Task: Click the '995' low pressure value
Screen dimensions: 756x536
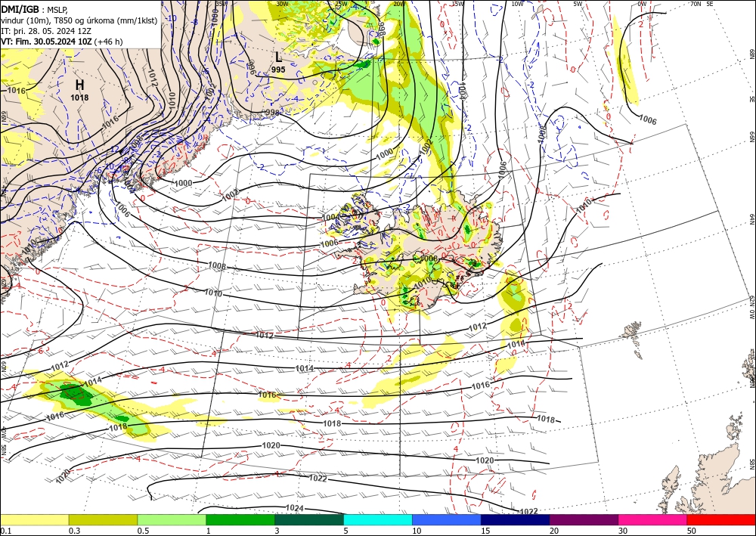Action: [278, 70]
